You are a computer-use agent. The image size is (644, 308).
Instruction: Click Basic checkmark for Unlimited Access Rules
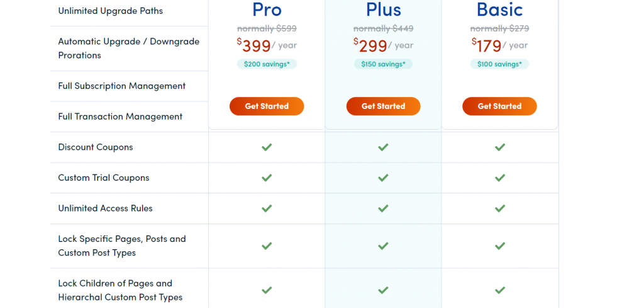[500, 208]
